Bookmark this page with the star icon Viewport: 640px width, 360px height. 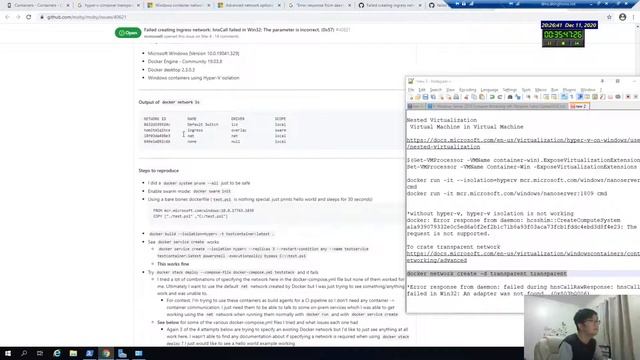pos(609,17)
